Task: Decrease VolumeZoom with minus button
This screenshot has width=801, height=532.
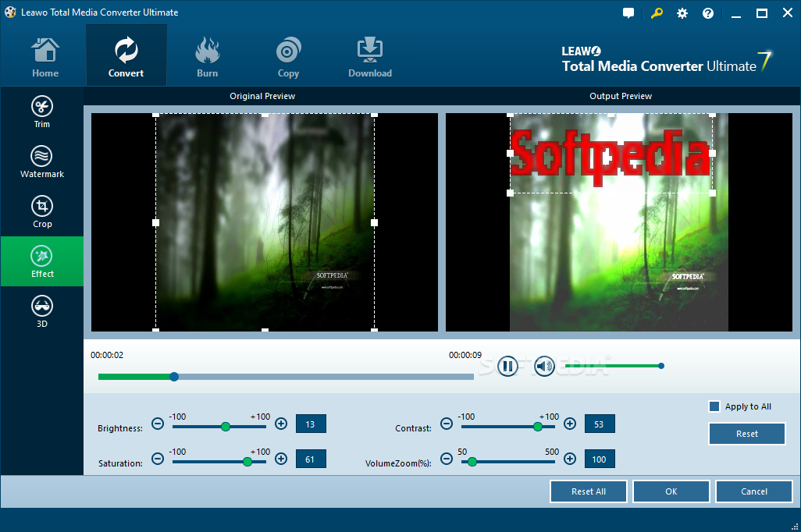Action: 447,459
